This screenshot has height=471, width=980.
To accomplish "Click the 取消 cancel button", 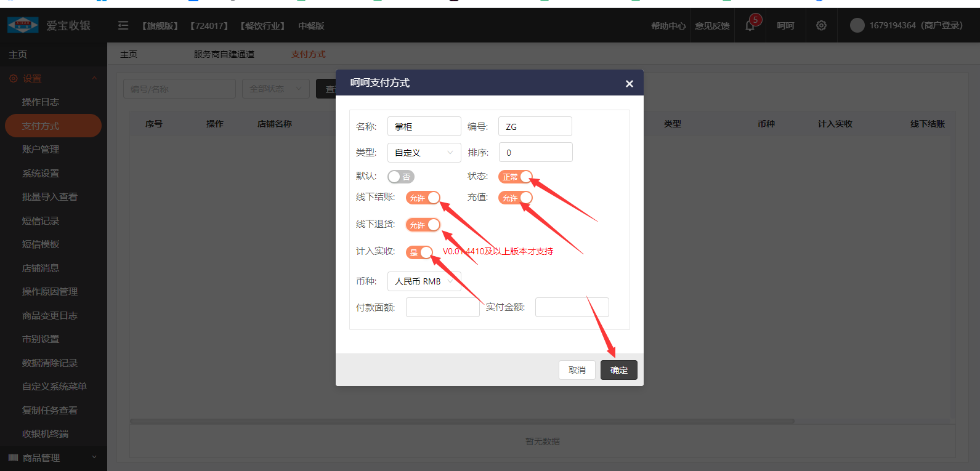I will [577, 370].
